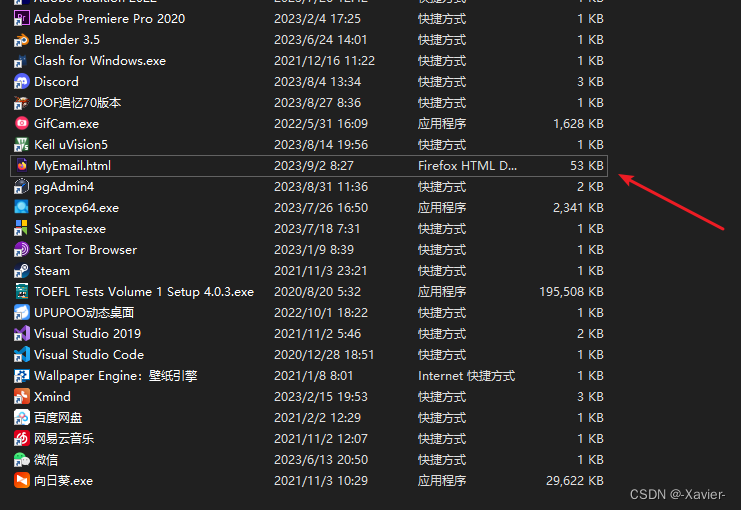Select the MyEmail.html Firefox icon
The width and height of the screenshot is (741, 510).
pyautogui.click(x=21, y=166)
